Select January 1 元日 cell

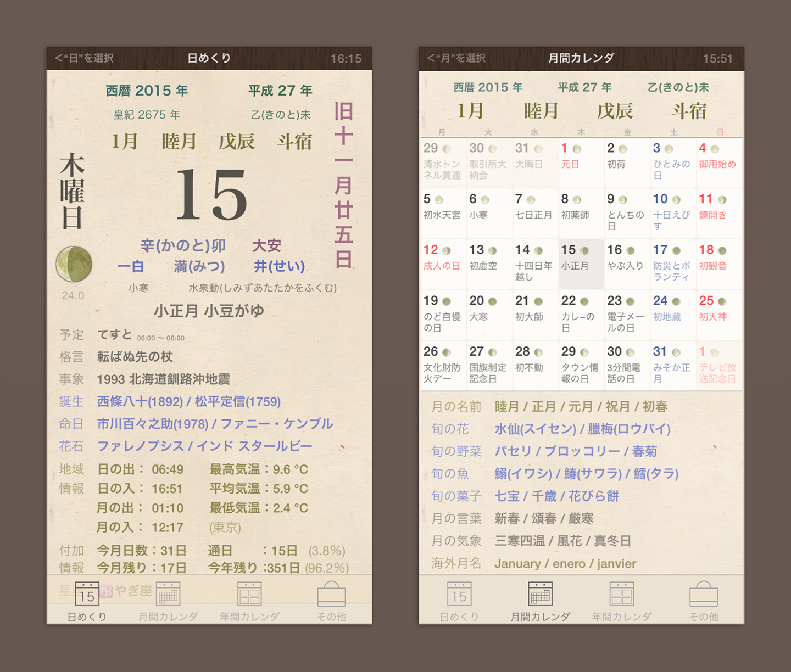(x=581, y=163)
